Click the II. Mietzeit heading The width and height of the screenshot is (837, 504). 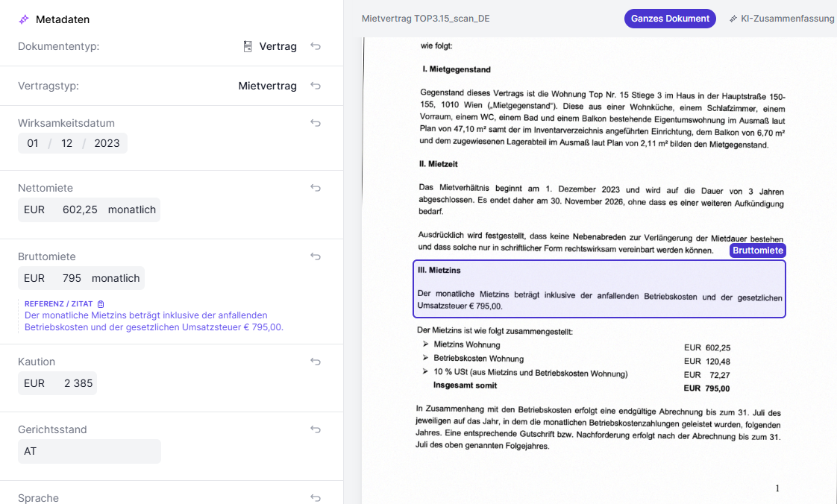[438, 164]
